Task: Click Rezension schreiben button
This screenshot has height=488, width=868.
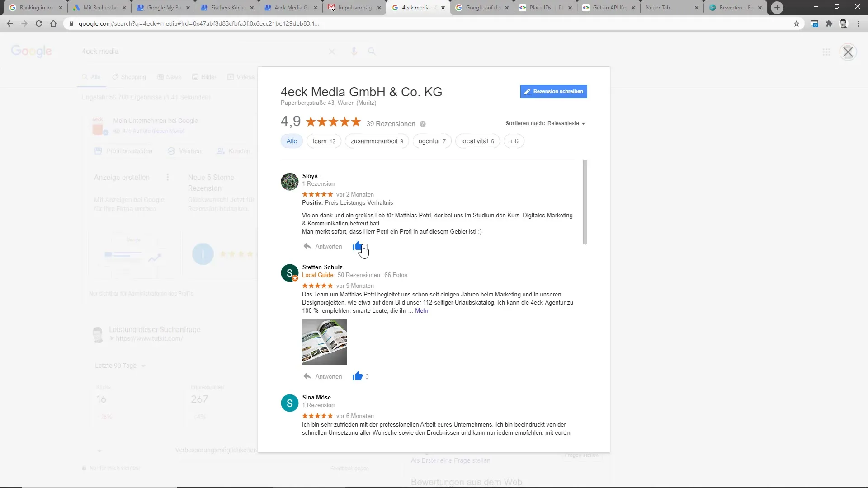Action: pos(553,91)
